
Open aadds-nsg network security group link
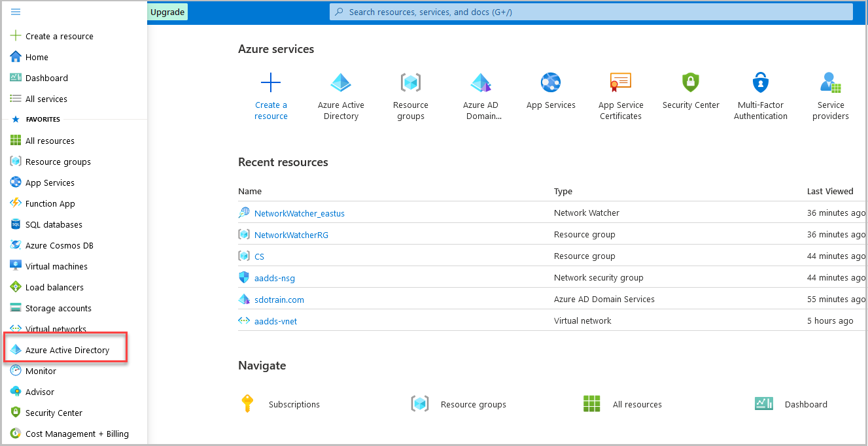point(275,278)
